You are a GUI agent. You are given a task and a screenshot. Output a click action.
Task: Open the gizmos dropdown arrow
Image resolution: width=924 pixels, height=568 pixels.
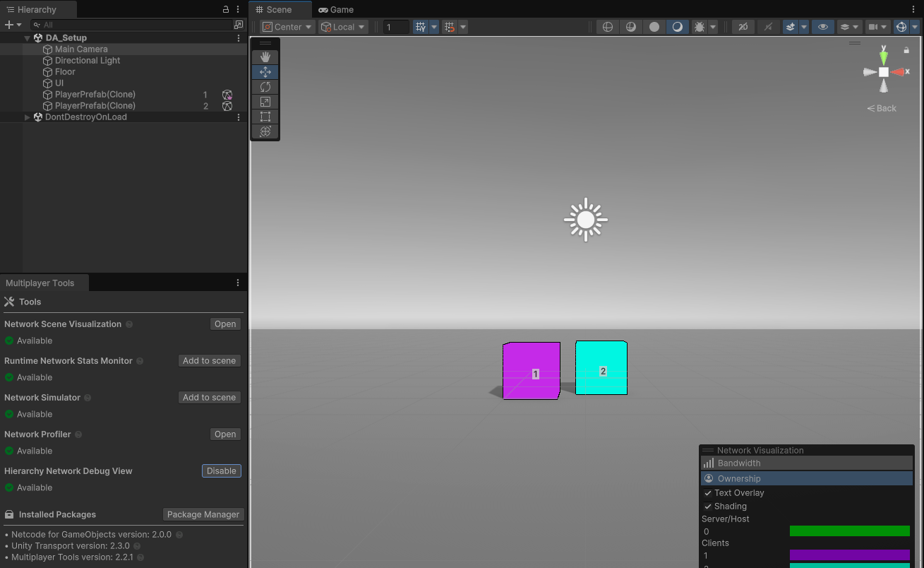coord(915,27)
